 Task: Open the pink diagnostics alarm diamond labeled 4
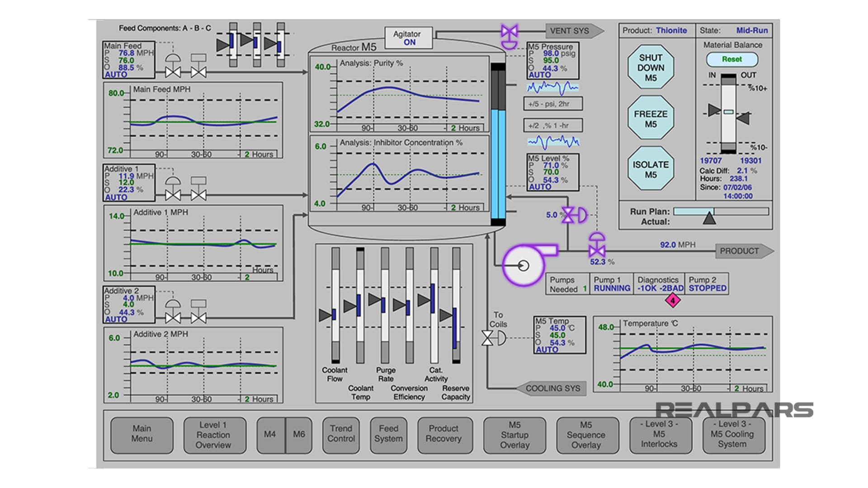coord(673,300)
